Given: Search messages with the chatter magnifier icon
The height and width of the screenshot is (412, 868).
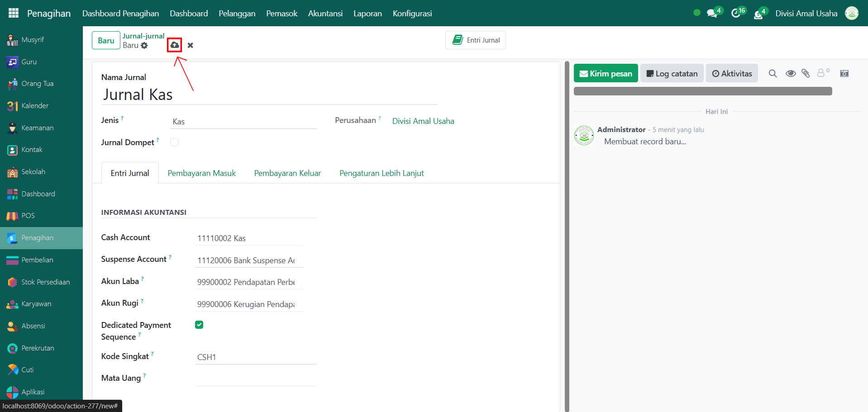Looking at the screenshot, I should tap(773, 73).
